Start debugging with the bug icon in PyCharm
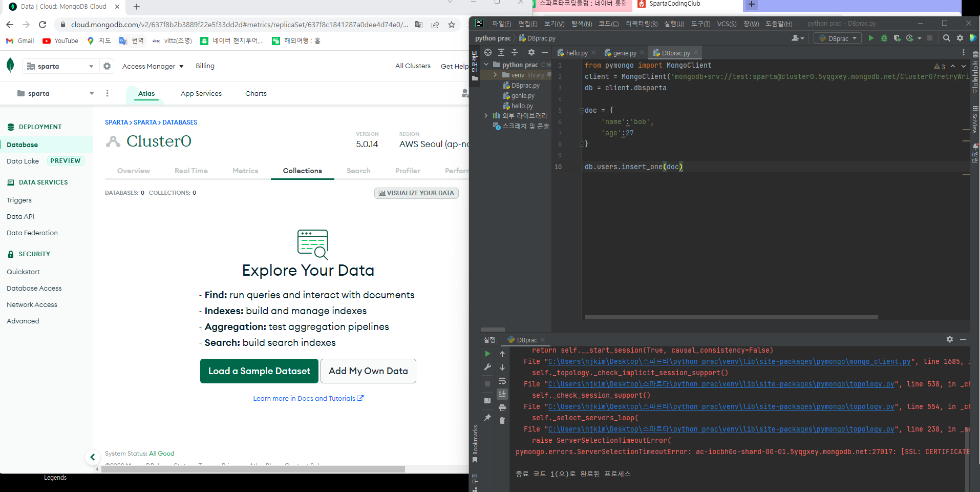Viewport: 980px width, 492px height. pyautogui.click(x=884, y=38)
